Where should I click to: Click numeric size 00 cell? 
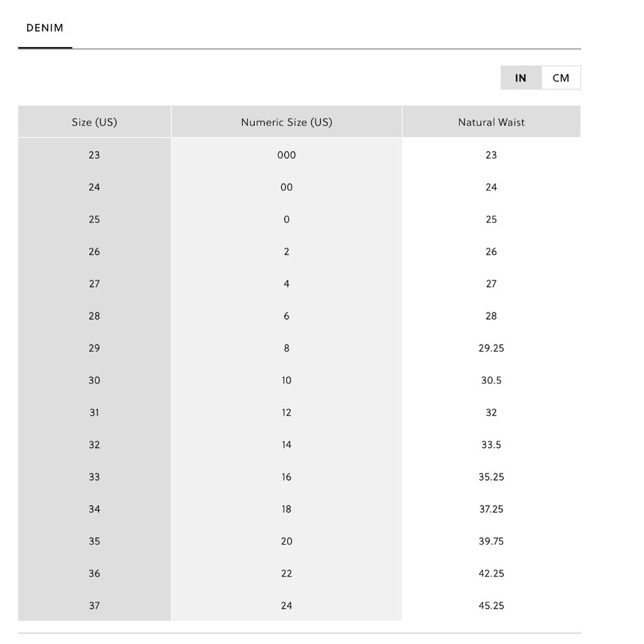tap(287, 187)
